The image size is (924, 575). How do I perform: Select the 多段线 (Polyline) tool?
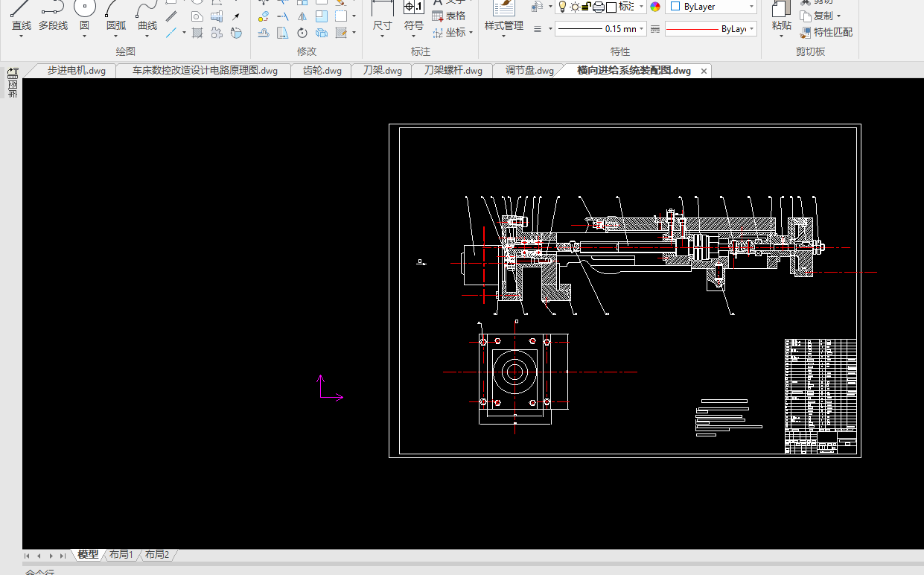[53, 9]
